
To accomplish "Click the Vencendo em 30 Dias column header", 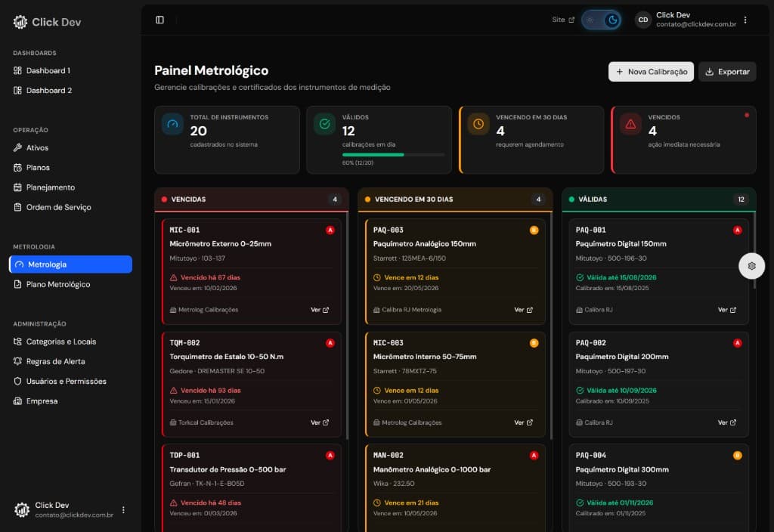I will pyautogui.click(x=455, y=199).
